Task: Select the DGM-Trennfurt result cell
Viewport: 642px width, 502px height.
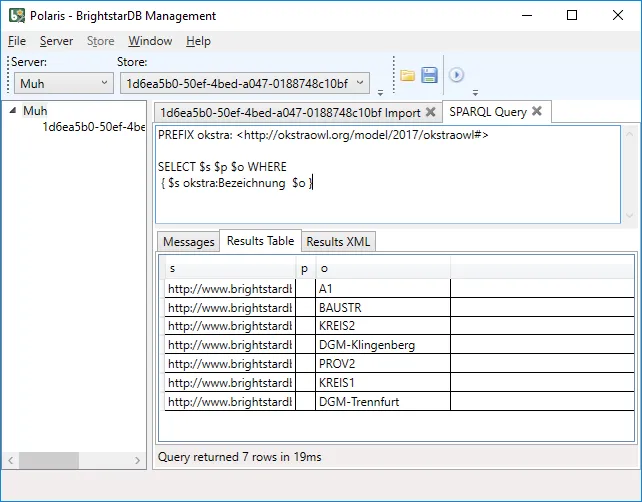Action: [383, 401]
